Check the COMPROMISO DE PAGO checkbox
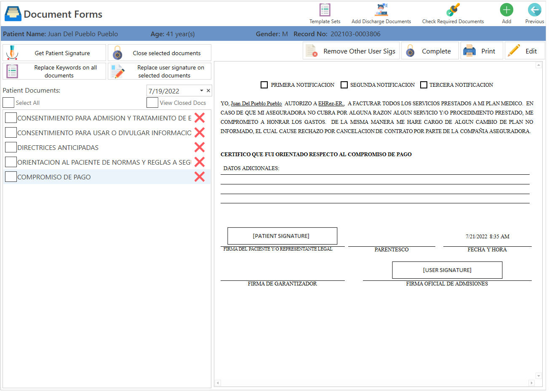 11,177
